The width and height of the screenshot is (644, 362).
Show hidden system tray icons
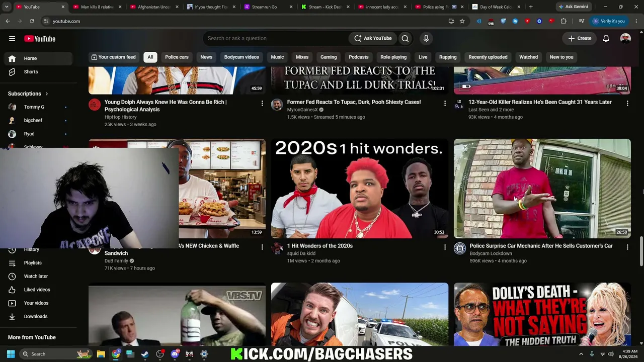tap(581, 354)
